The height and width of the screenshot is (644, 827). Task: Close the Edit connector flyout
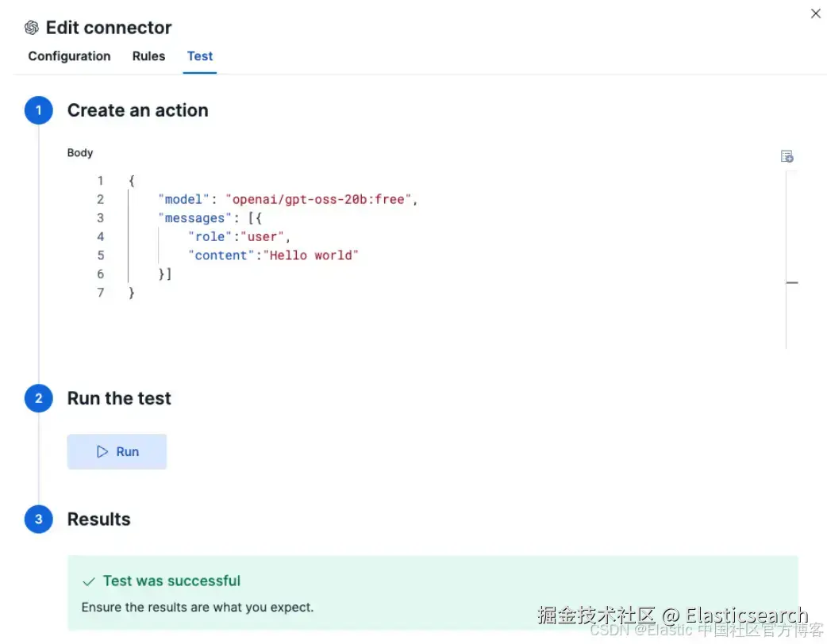(815, 13)
